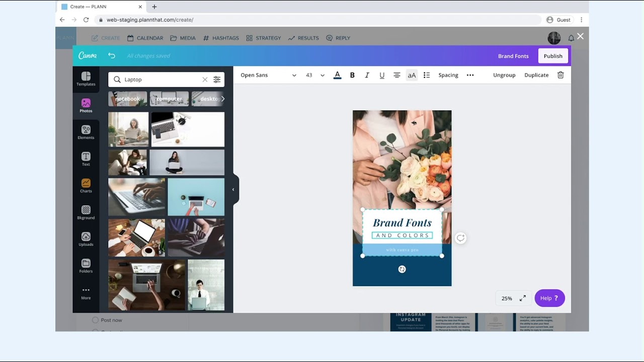Viewport: 644px width, 362px height.
Task: Click the Laptop search field
Action: pos(166,79)
